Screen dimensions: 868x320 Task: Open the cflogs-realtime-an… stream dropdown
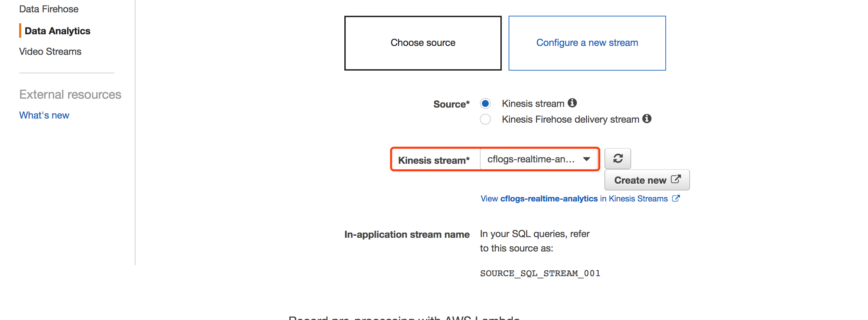tap(538, 159)
